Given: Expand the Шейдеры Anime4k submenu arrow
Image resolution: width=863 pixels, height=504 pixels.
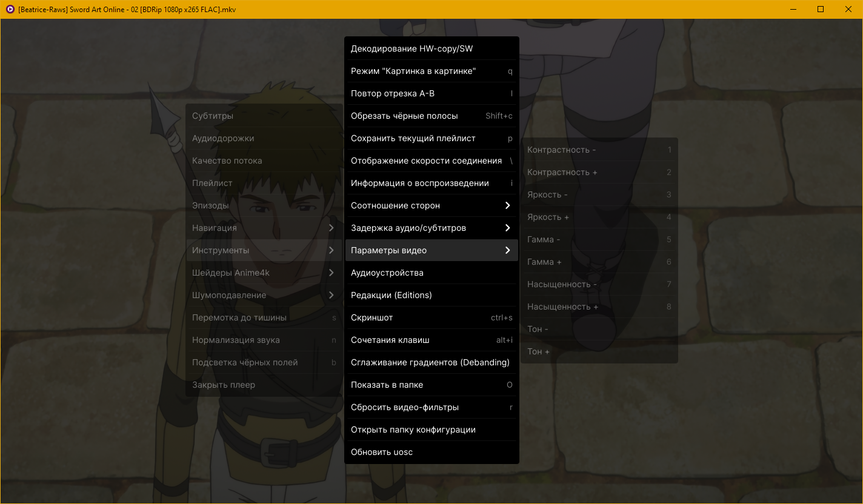Looking at the screenshot, I should tap(332, 273).
